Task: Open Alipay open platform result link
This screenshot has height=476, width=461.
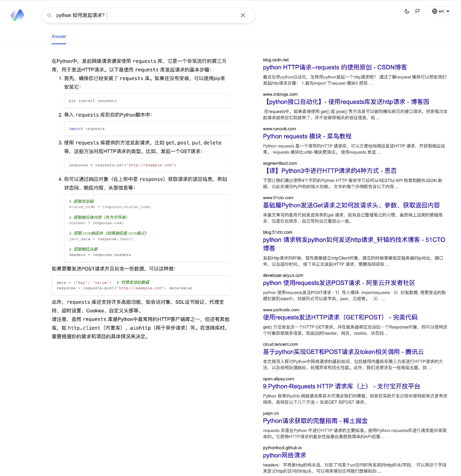Action: (341, 386)
